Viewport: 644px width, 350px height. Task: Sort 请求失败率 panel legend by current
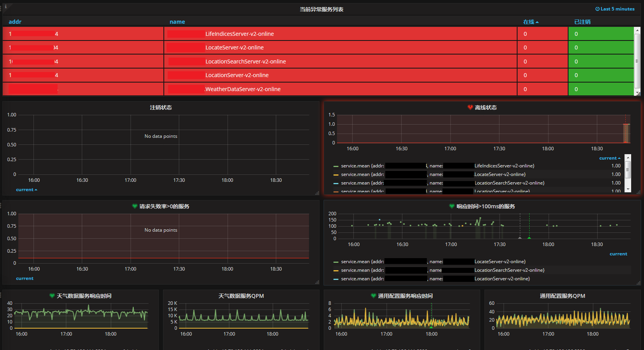25,278
